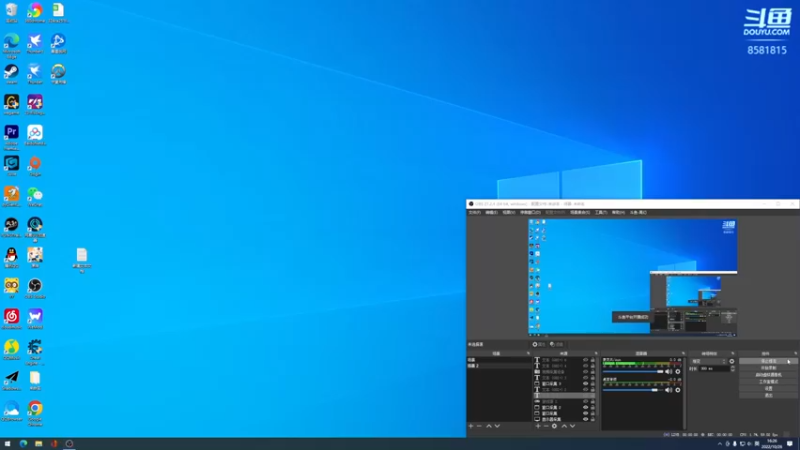Open source properties gear in sources toolbar

click(x=555, y=426)
